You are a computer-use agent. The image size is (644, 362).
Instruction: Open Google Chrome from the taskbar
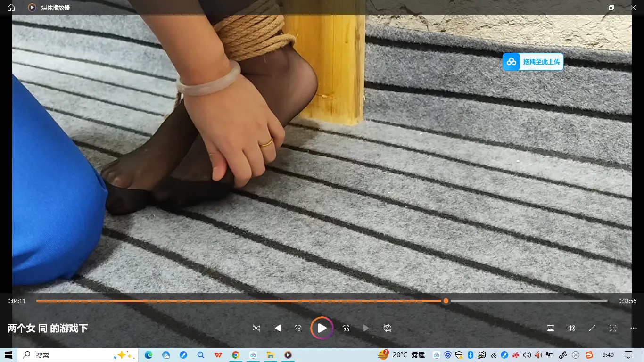(x=235, y=355)
